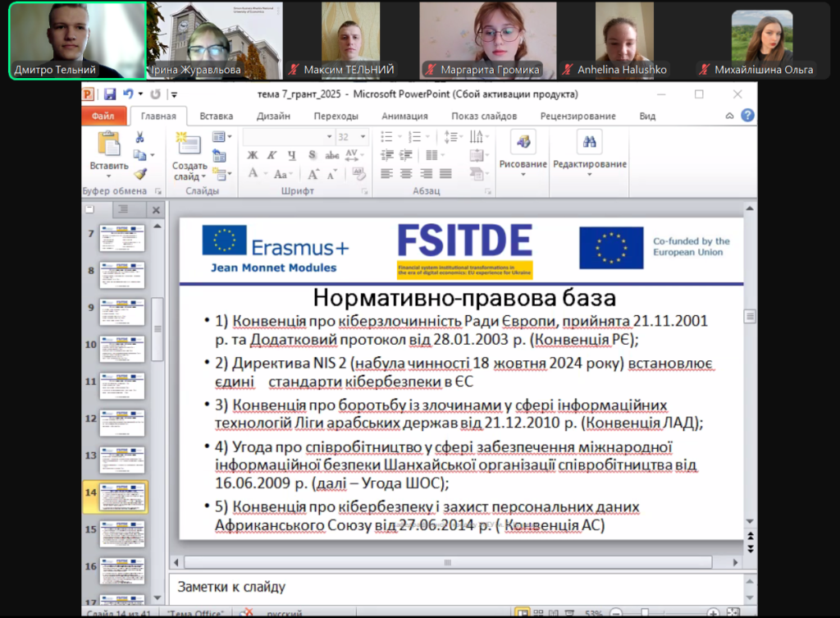Click the Clear formatting eraser icon
The width and height of the screenshot is (840, 618).
[359, 173]
